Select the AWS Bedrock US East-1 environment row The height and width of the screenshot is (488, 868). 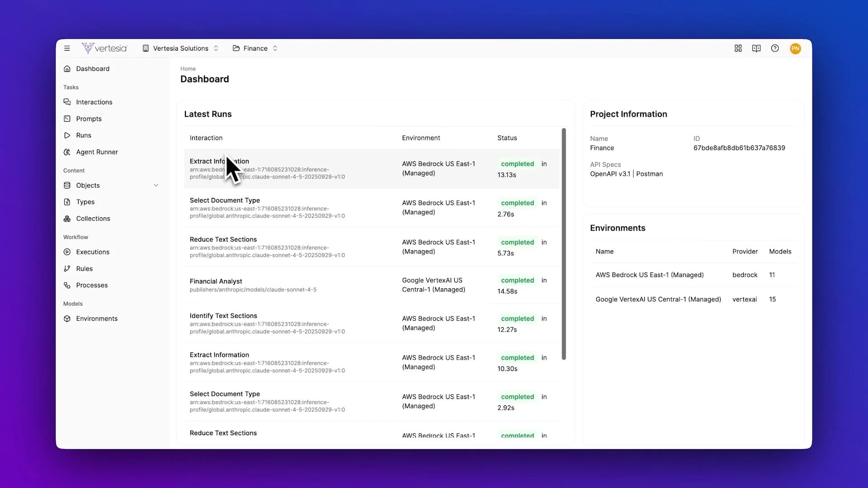pyautogui.click(x=693, y=275)
